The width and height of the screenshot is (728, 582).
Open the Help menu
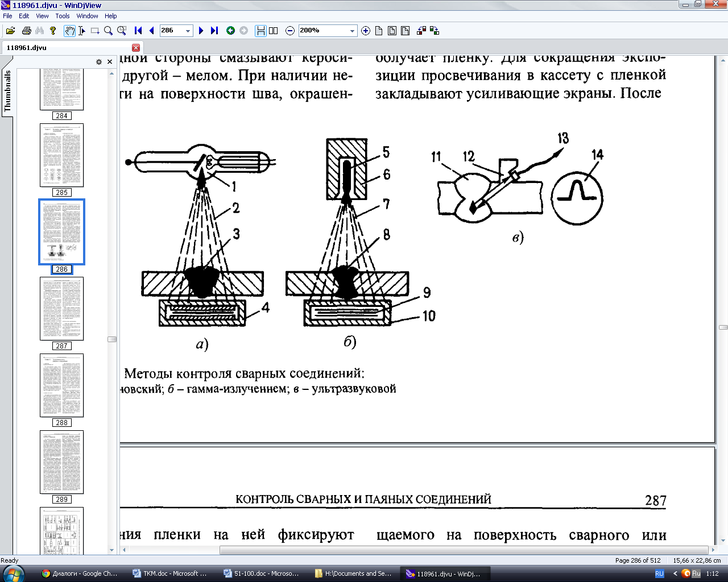111,16
